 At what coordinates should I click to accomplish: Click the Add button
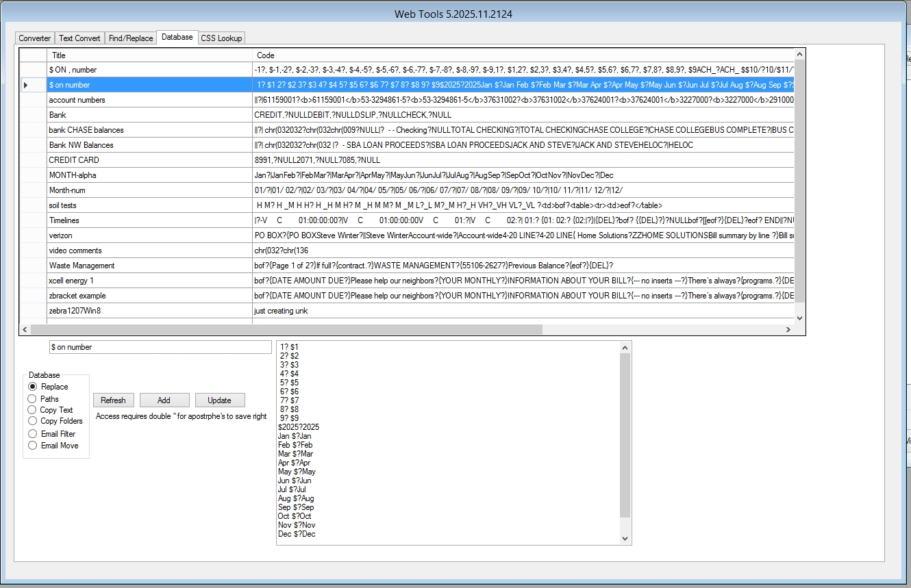(164, 400)
